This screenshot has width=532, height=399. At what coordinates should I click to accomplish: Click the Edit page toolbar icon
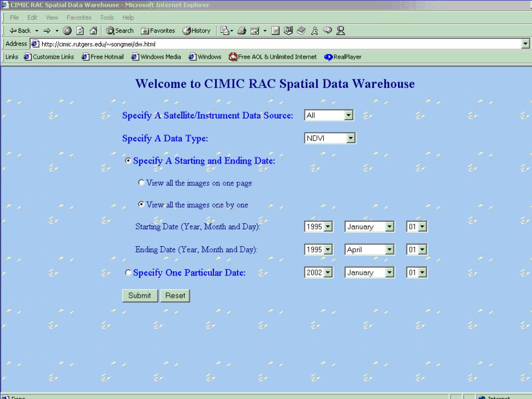[255, 31]
